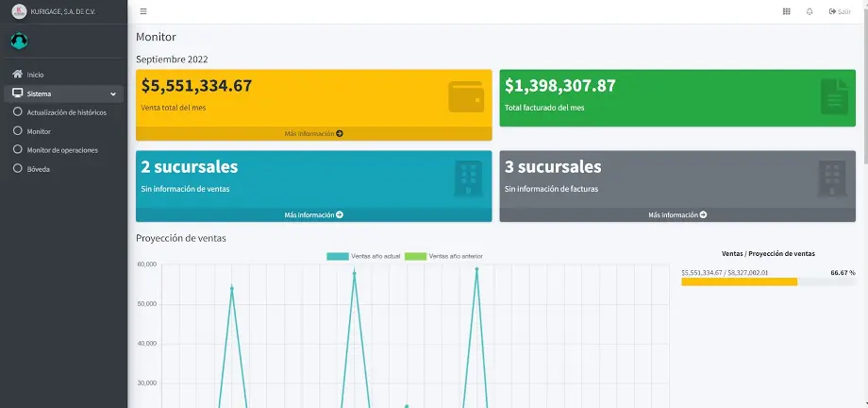Click Sin información de facturas text
Screen dimensions: 868x408
[551, 189]
